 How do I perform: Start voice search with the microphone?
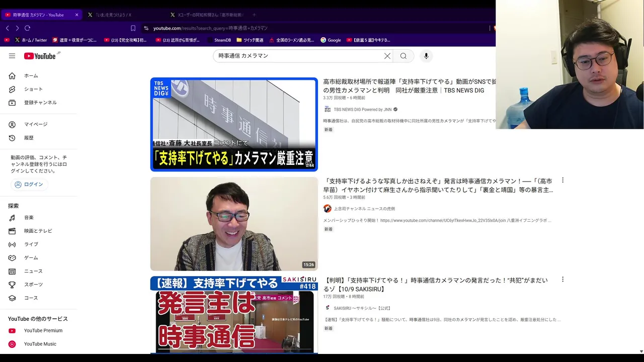[426, 56]
